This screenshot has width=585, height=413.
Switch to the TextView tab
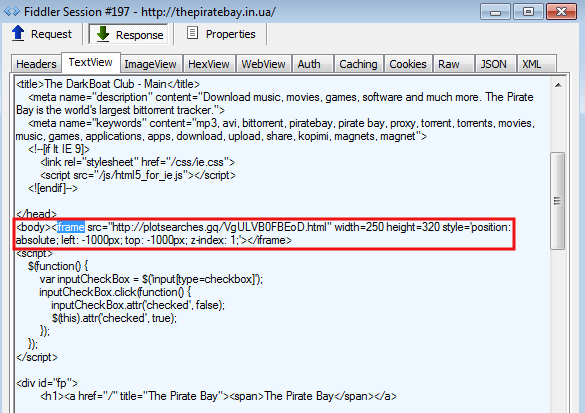[91, 62]
